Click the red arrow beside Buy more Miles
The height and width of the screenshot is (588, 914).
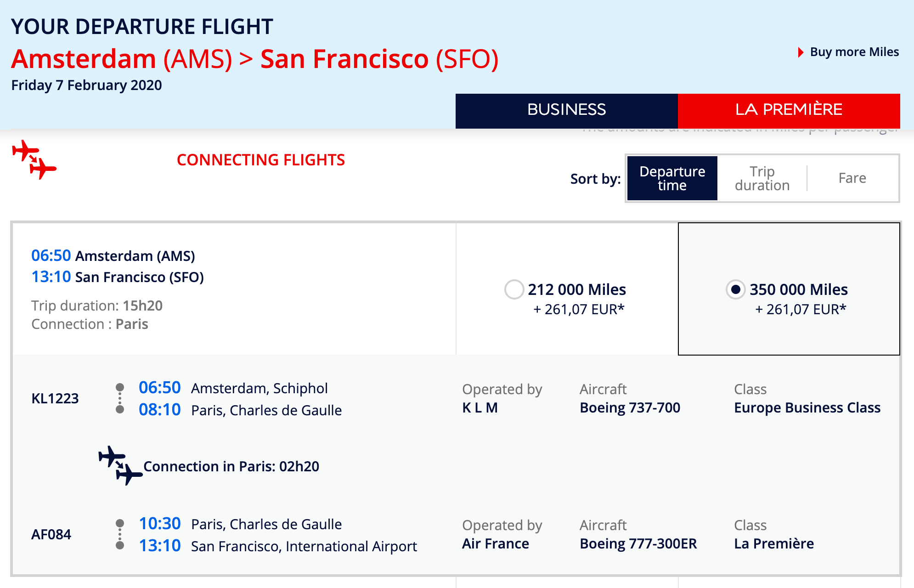tap(801, 52)
